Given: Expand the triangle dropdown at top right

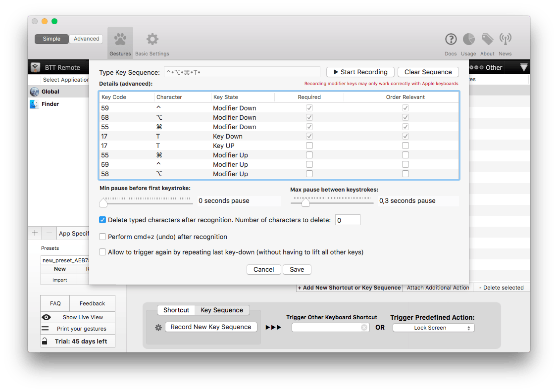Looking at the screenshot, I should 523,67.
